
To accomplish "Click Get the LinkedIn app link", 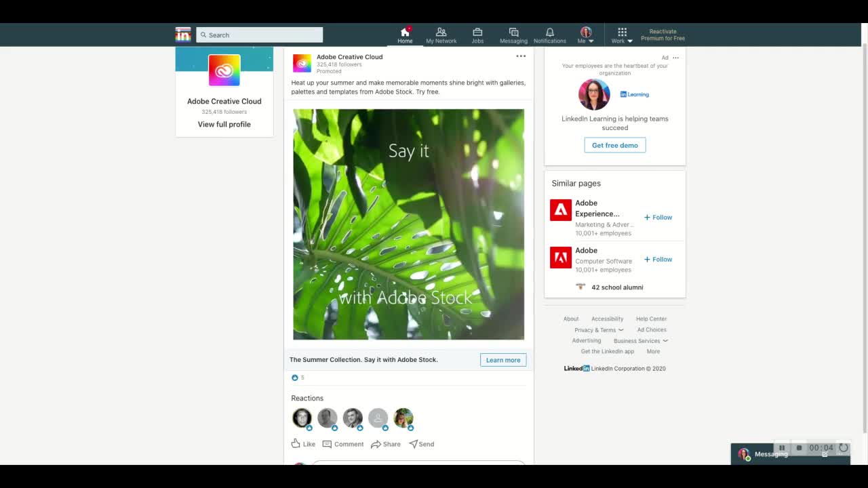I will click(608, 352).
